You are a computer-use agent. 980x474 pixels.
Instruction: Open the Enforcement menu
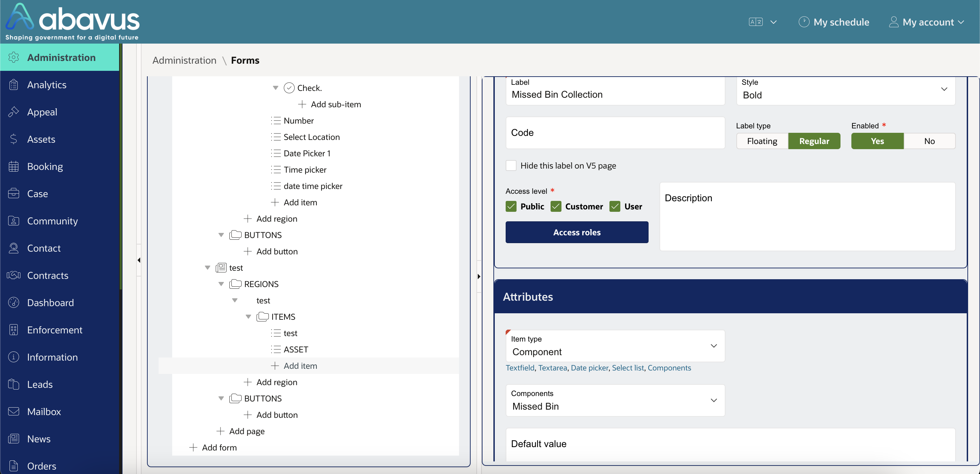pyautogui.click(x=60, y=330)
